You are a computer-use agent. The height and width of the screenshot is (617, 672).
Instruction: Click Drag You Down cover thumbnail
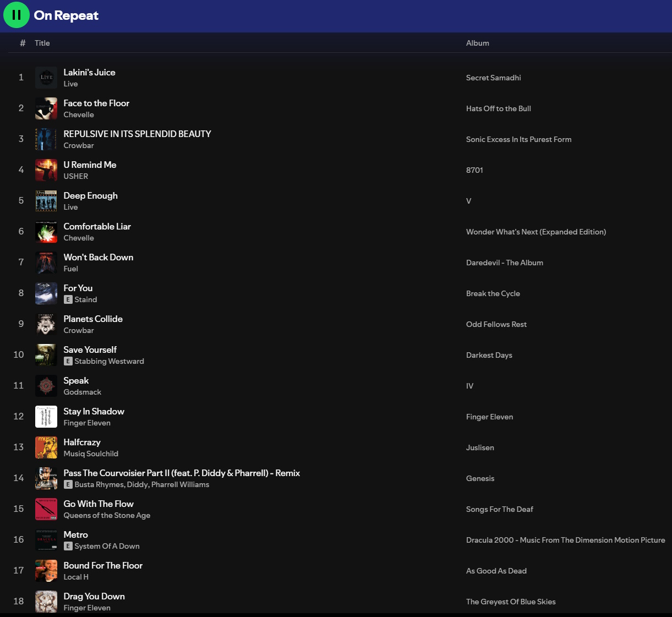pyautogui.click(x=46, y=602)
